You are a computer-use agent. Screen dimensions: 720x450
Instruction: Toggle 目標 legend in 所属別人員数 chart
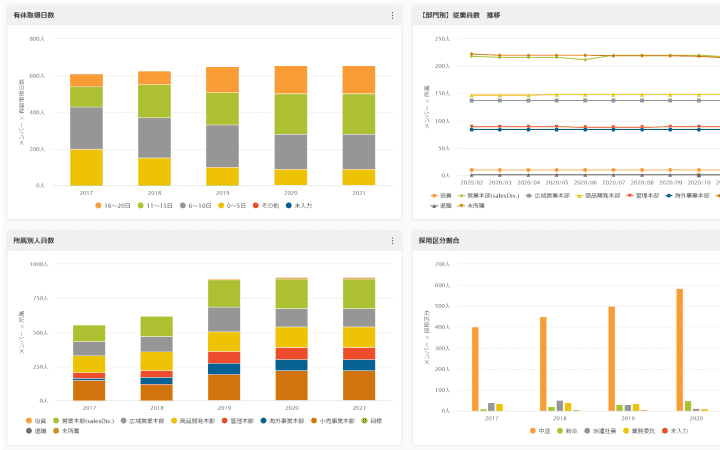coord(372,421)
